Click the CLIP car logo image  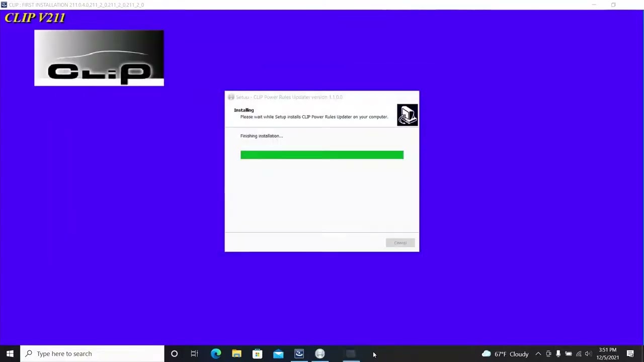point(99,58)
